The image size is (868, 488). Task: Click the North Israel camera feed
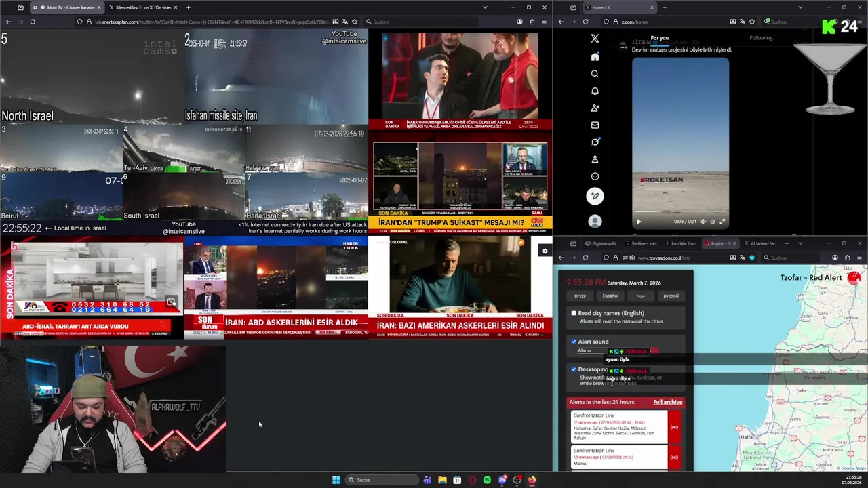click(92, 77)
